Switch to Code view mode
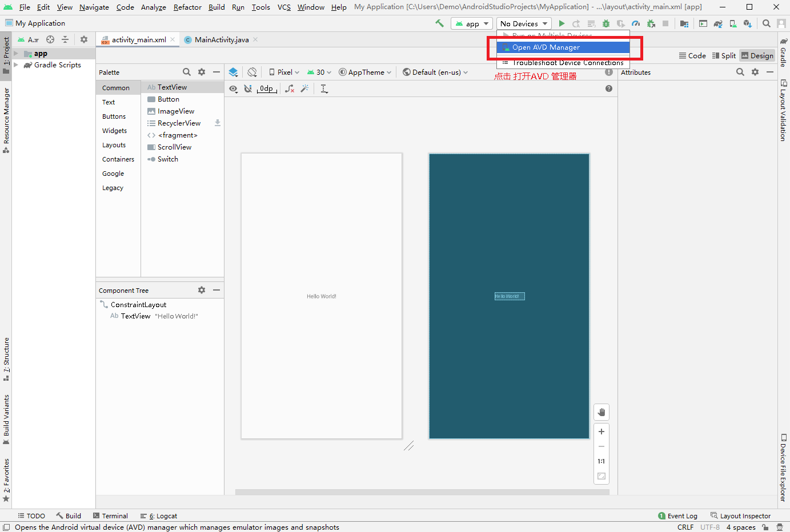790x532 pixels. (692, 55)
